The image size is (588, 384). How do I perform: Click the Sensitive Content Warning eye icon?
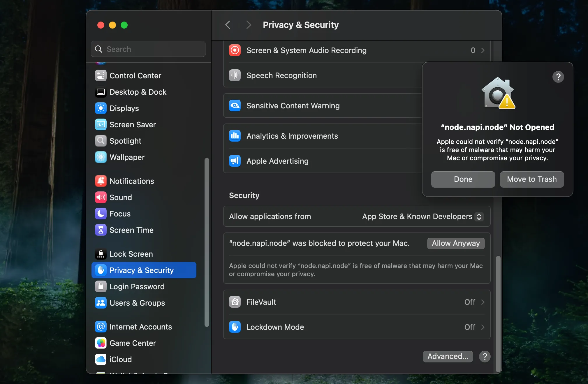(235, 106)
